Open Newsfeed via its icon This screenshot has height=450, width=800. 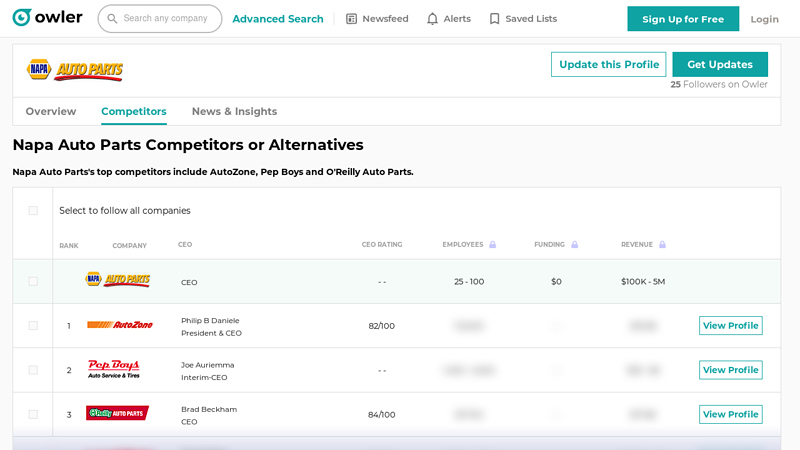click(x=351, y=19)
